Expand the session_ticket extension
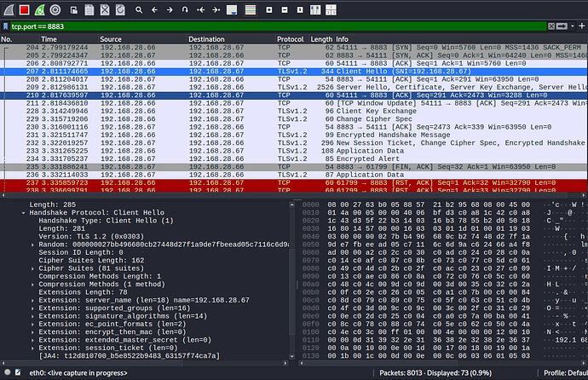This screenshot has width=588, height=380. click(32, 348)
